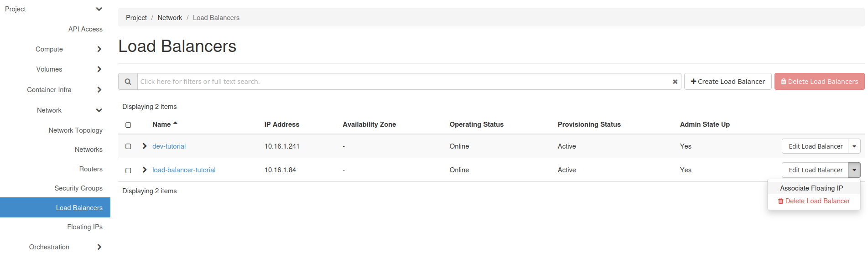
Task: Toggle the select-all checkbox in the table header
Action: click(x=128, y=125)
